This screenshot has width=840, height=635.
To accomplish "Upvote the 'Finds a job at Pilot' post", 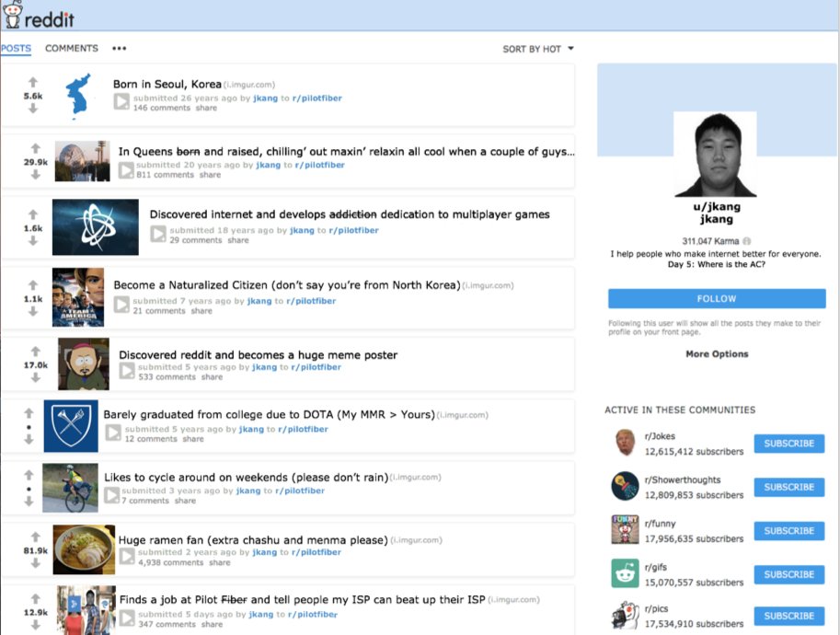I will tap(35, 598).
